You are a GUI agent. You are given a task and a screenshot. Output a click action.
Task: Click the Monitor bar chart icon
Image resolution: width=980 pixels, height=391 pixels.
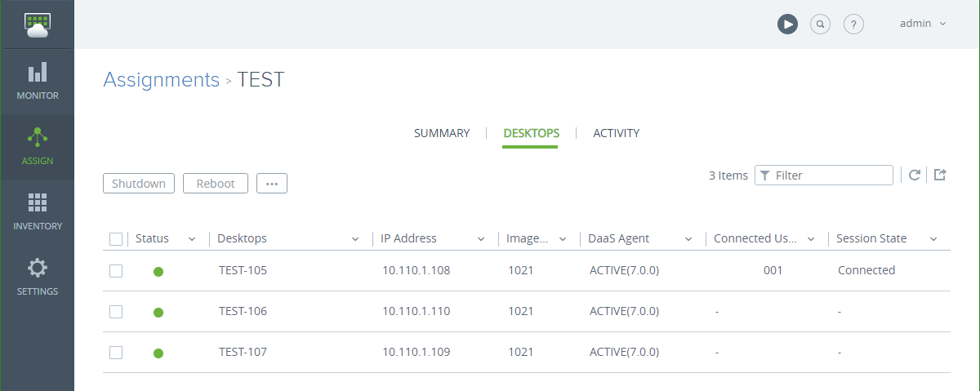point(38,73)
